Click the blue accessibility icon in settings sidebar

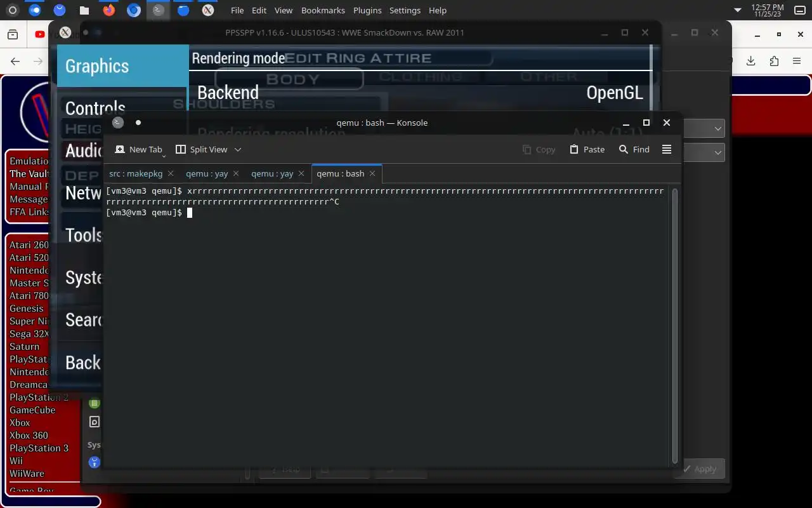[x=94, y=462]
